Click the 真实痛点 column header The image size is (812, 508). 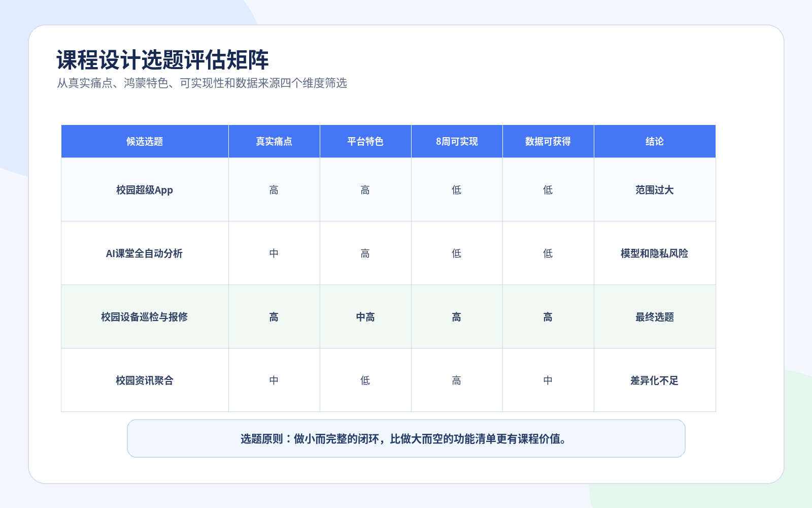tap(274, 141)
